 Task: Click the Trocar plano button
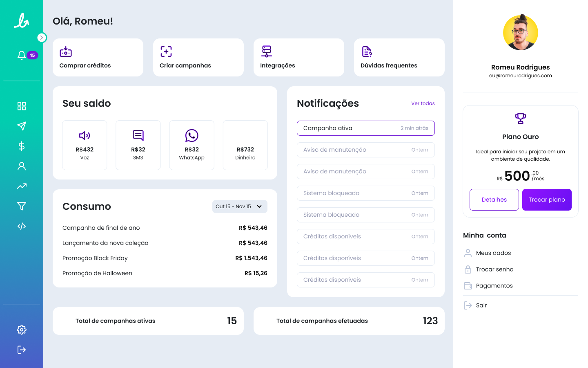547,200
